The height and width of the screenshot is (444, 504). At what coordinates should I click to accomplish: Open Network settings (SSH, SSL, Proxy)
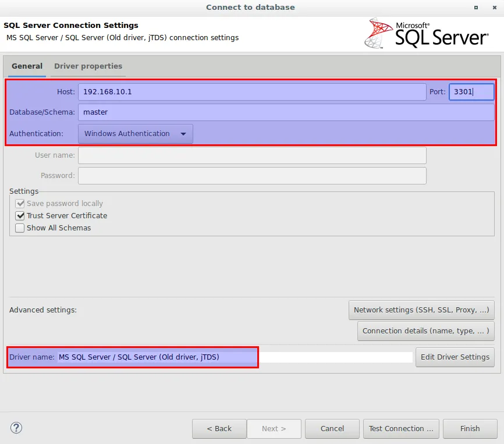tap(421, 310)
